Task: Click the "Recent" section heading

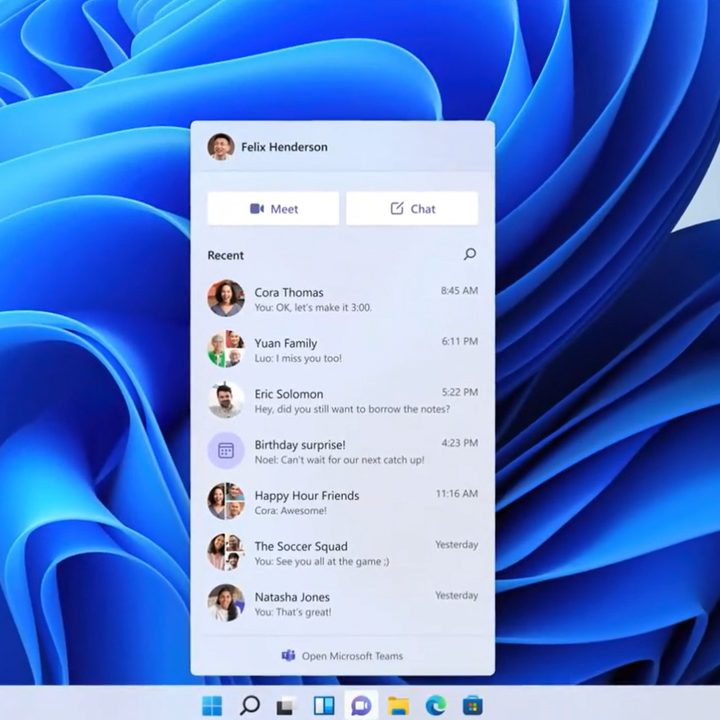Action: tap(225, 255)
